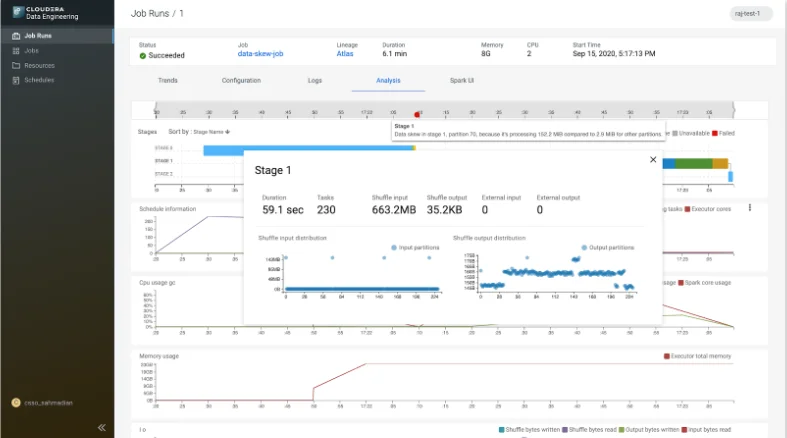Screen dimensions: 787x438
Task: Click the right handle of timeline range
Action: tap(734, 110)
